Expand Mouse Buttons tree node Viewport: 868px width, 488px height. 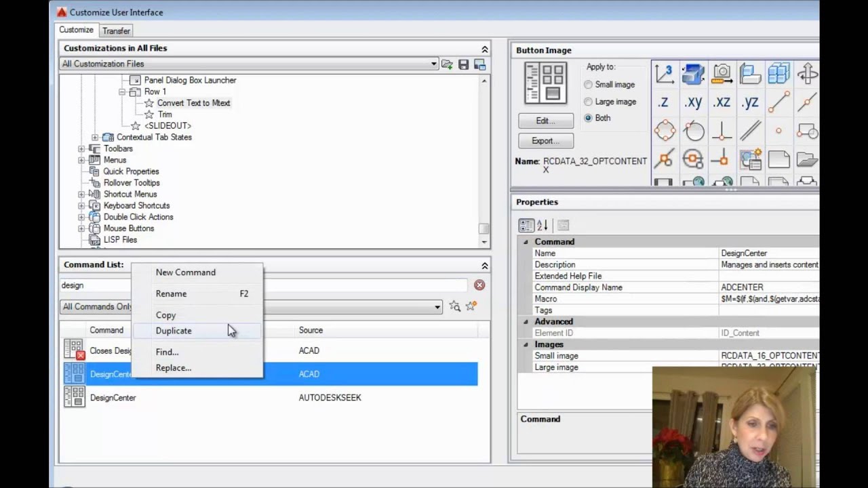coord(81,228)
